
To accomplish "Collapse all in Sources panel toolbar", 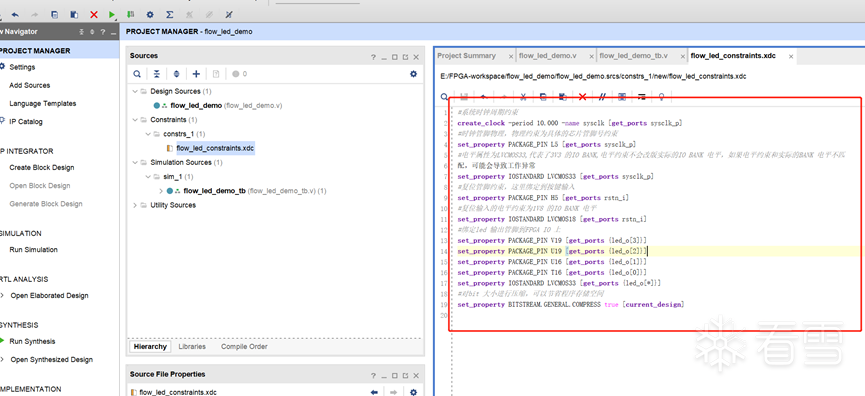I will (157, 74).
